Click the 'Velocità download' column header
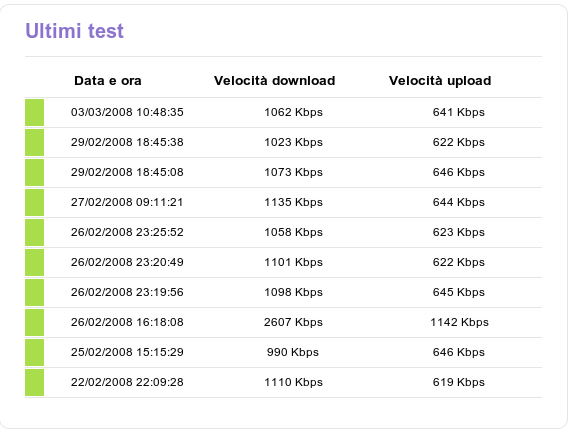Screen dimensions: 575x435 (x=275, y=81)
